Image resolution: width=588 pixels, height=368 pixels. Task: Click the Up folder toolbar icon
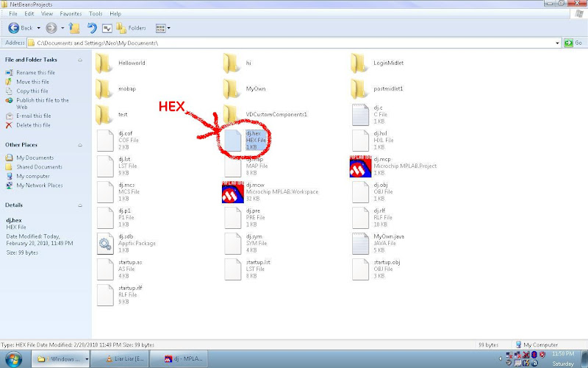point(74,28)
